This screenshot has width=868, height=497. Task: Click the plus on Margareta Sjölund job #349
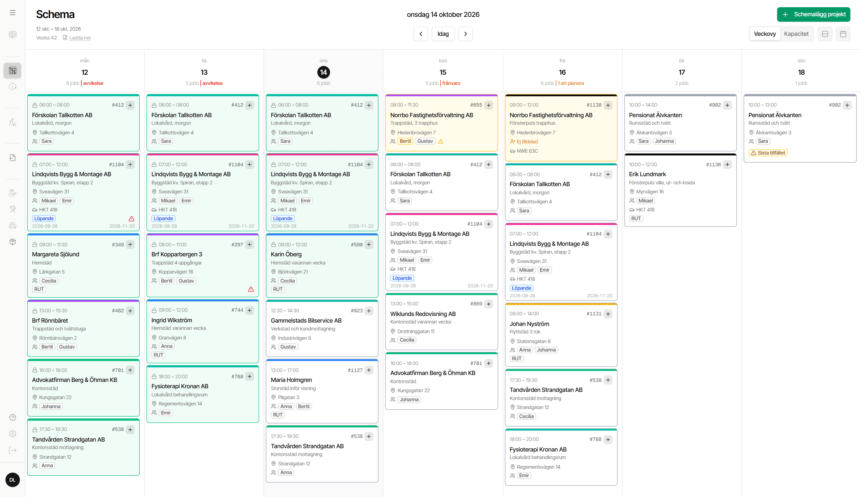coord(130,245)
